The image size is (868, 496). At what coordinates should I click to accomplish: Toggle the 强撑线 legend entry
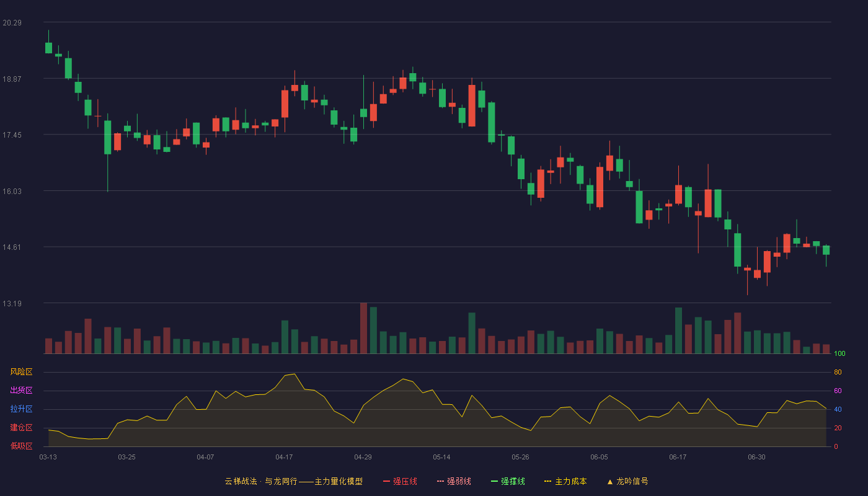pos(508,481)
